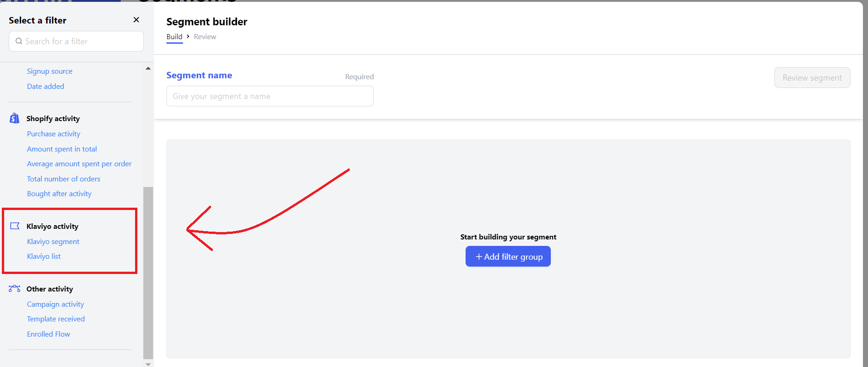Click the Shopify bag icon
The height and width of the screenshot is (367, 868).
coord(14,118)
